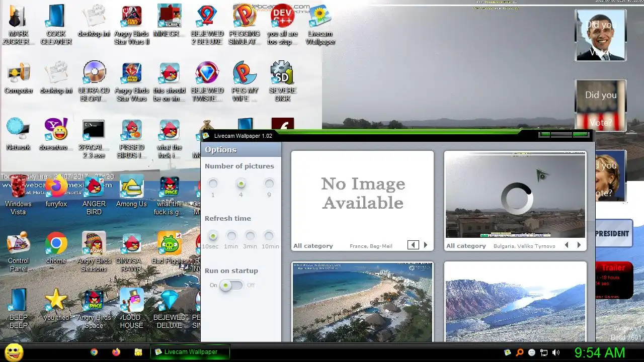The image size is (644, 362).
Task: Open the Network desktop icon
Action: click(x=18, y=135)
